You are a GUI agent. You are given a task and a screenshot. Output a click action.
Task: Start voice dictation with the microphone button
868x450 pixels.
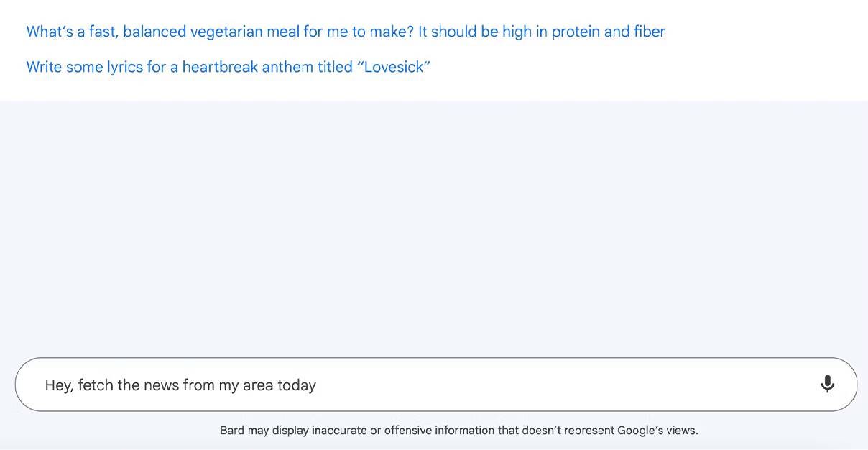(x=827, y=384)
